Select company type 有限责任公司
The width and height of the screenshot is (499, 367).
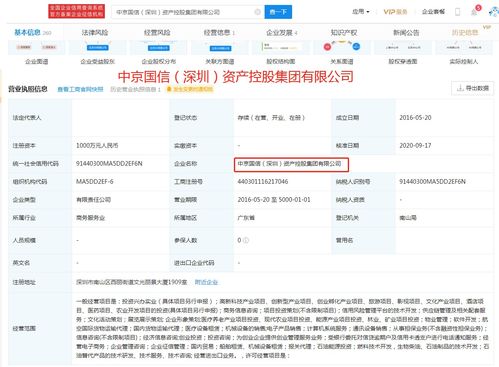pyautogui.click(x=93, y=199)
